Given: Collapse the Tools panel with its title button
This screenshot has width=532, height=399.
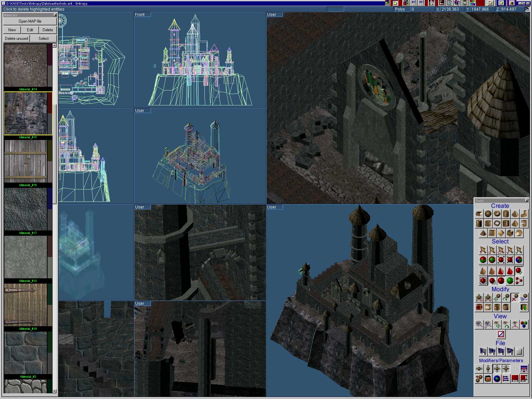Looking at the screenshot, I should tap(527, 200).
